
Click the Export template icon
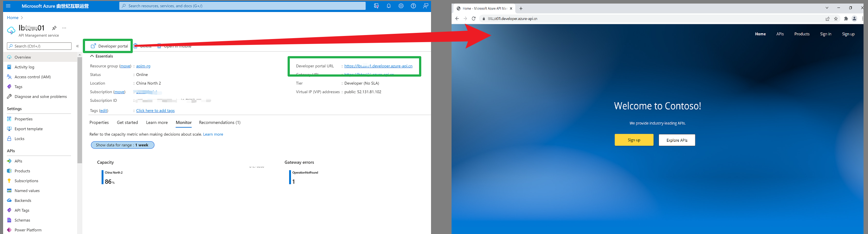click(x=10, y=129)
